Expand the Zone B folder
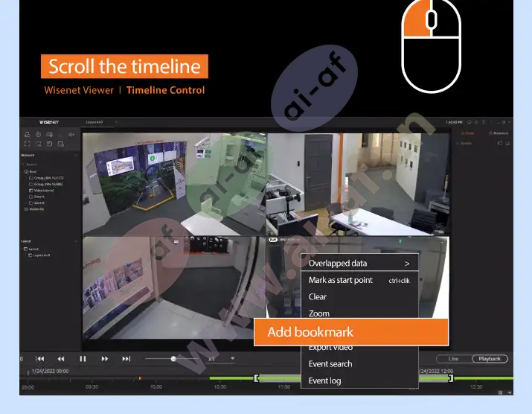Viewport: 532px width, 414px height. coord(27,203)
